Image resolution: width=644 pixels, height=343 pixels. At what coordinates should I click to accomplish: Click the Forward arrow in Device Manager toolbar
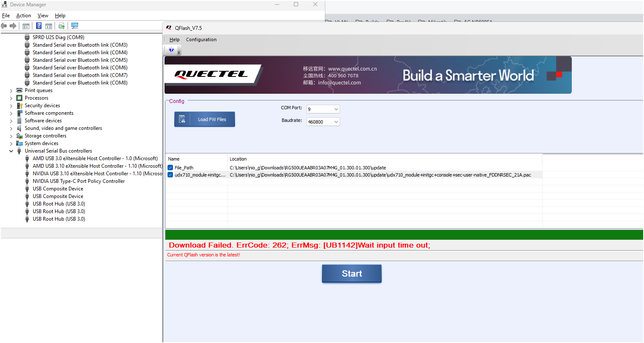click(x=13, y=26)
